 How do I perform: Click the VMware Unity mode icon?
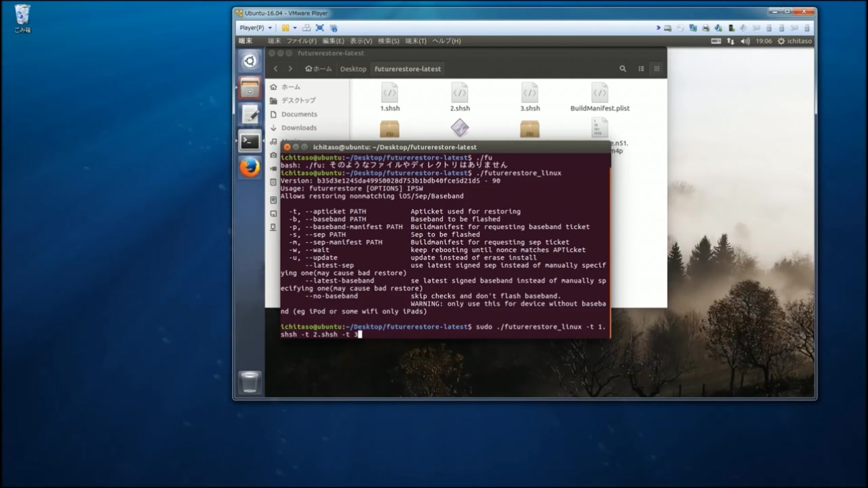pyautogui.click(x=334, y=28)
